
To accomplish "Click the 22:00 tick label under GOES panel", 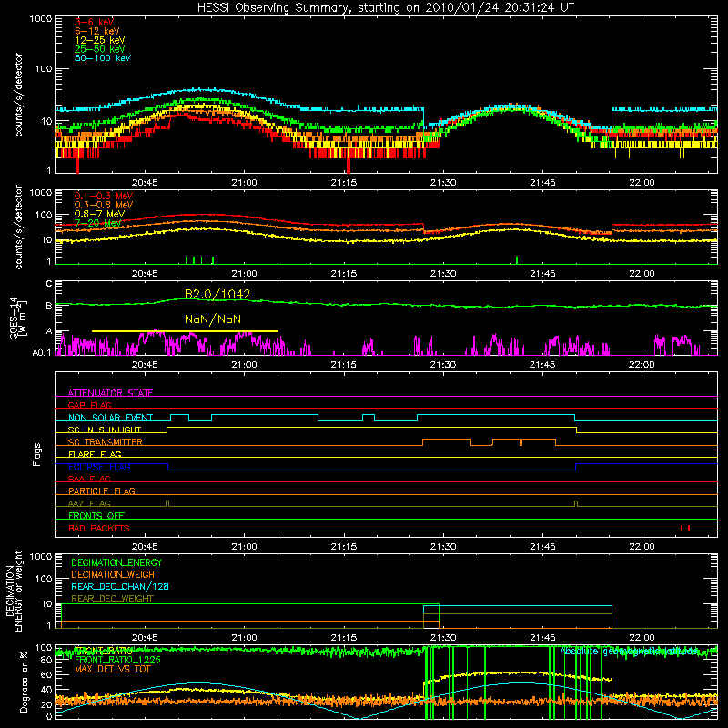I will tap(642, 365).
